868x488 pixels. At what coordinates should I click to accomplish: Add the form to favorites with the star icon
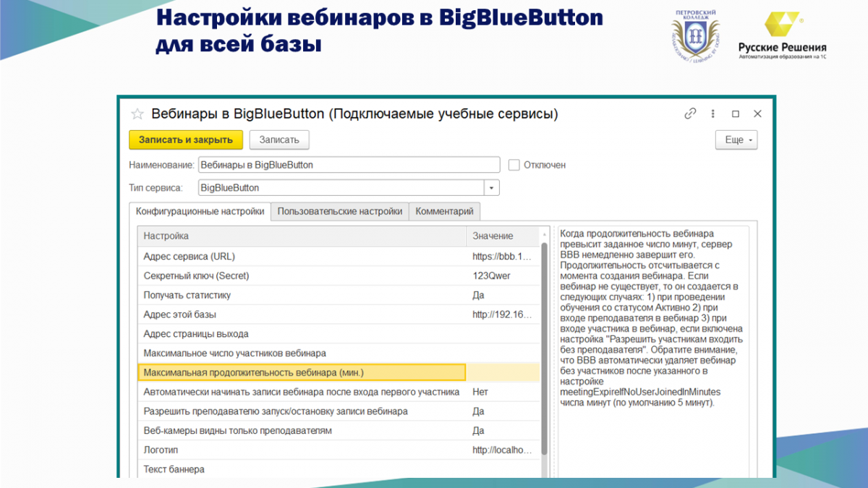click(x=137, y=114)
